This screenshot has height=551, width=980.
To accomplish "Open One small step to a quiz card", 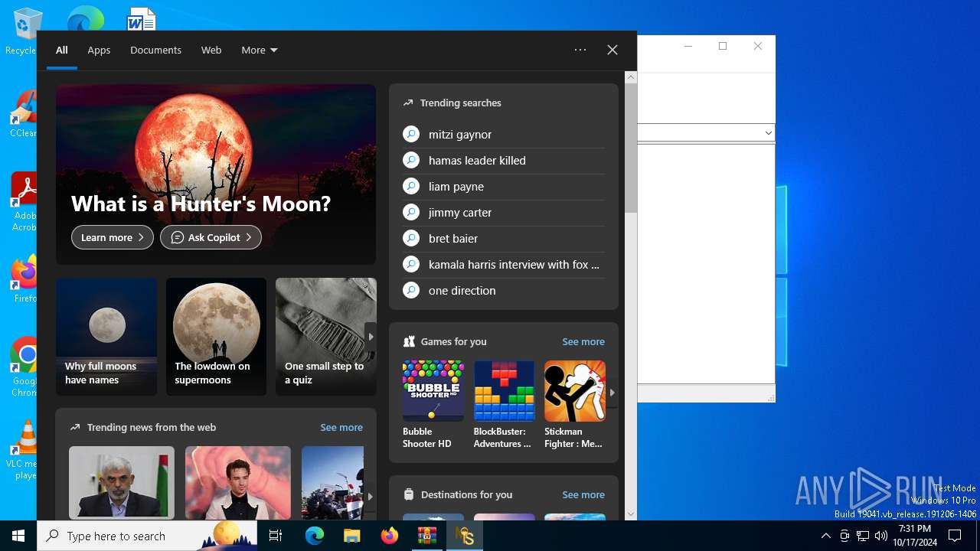I will [326, 337].
